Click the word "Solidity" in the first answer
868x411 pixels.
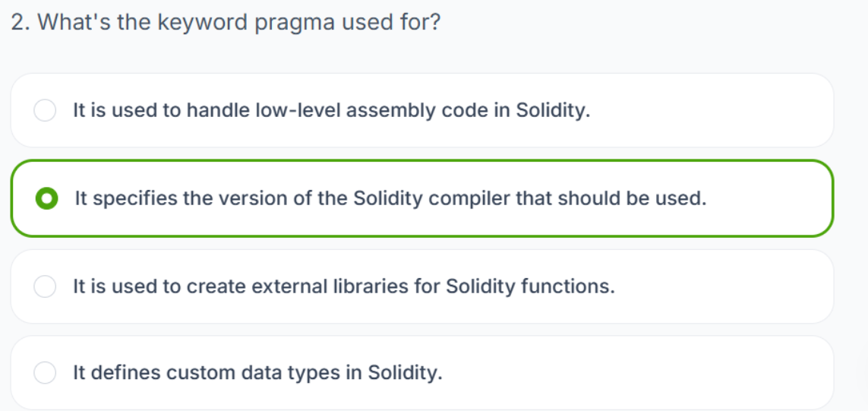click(552, 111)
